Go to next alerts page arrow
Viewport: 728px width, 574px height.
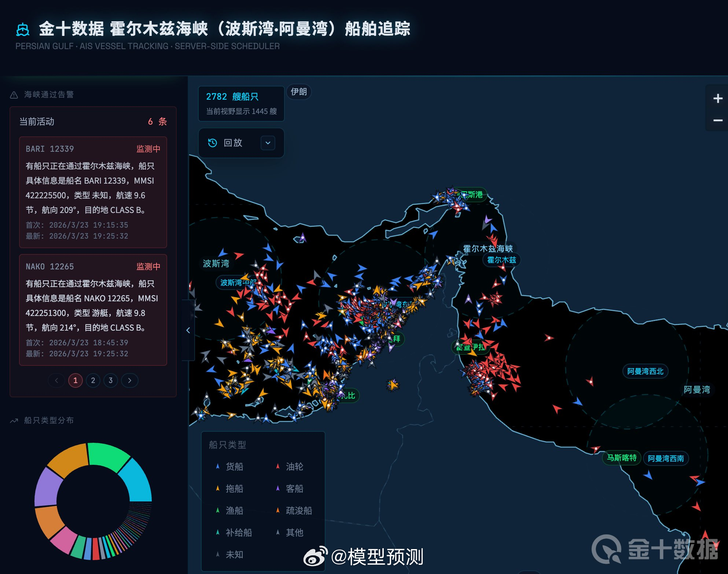tap(129, 380)
